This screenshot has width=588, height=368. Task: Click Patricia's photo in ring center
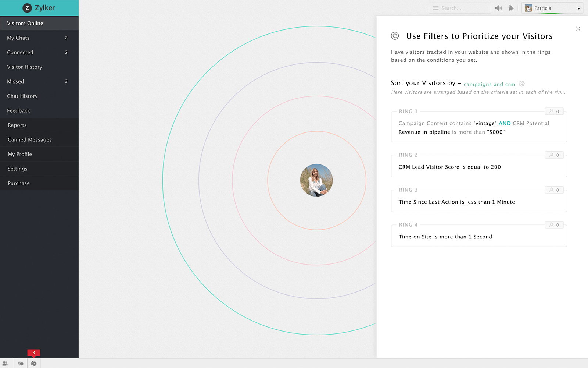pos(316,180)
